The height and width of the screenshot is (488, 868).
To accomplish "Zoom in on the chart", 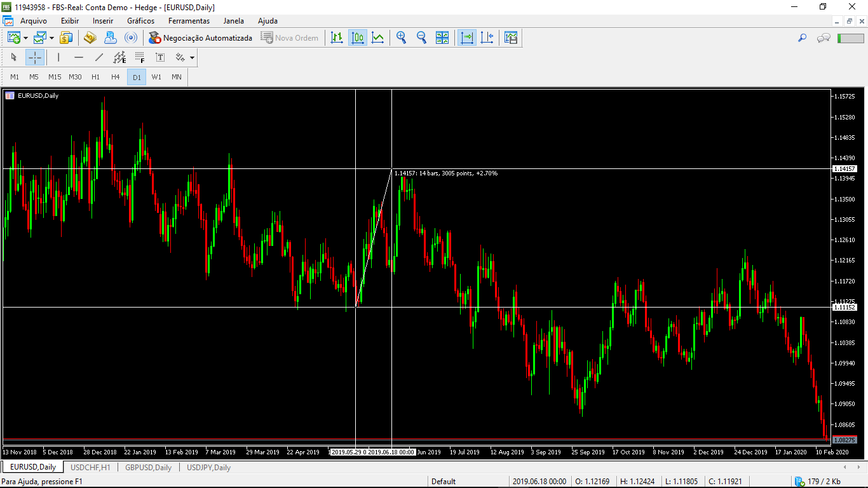I will coord(401,38).
